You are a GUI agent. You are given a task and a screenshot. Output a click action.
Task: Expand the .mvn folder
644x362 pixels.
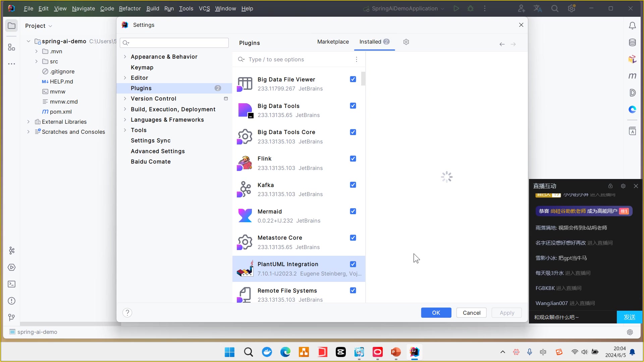[37, 51]
